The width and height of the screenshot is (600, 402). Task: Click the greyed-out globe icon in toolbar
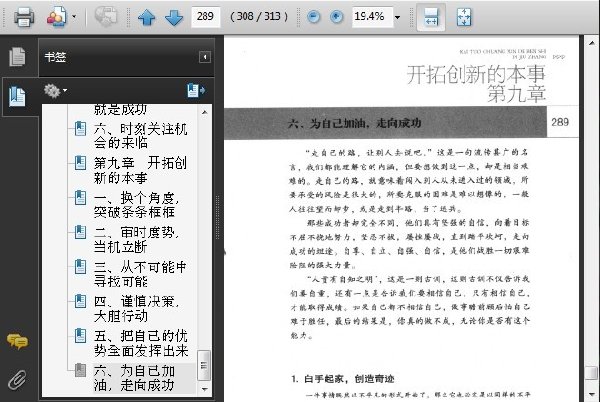(106, 17)
